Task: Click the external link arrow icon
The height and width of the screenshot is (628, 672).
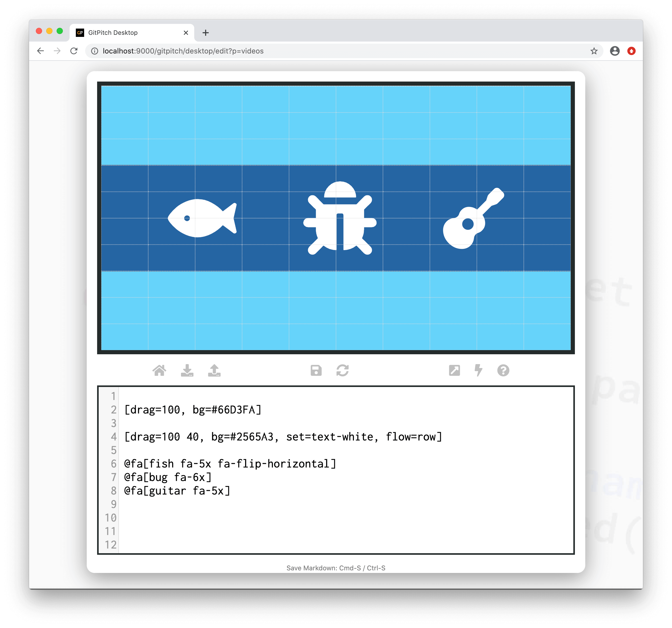Action: click(x=454, y=370)
